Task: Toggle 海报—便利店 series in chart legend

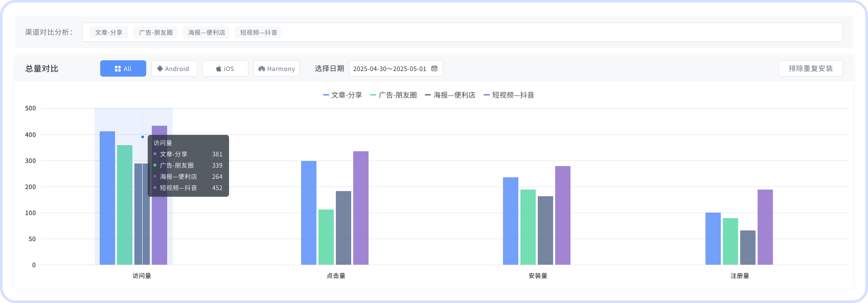Action: pyautogui.click(x=450, y=95)
